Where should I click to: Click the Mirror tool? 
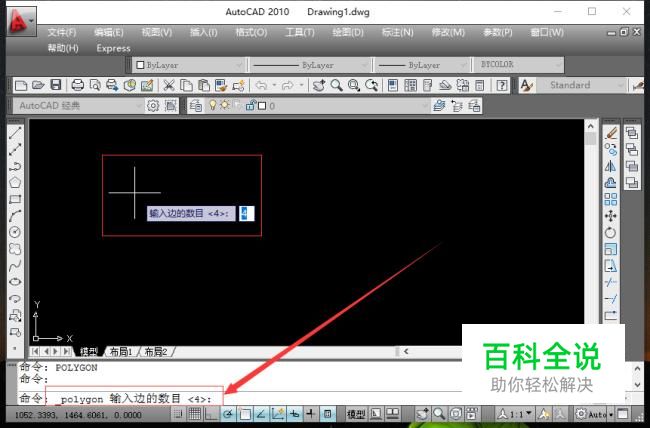coord(611,166)
